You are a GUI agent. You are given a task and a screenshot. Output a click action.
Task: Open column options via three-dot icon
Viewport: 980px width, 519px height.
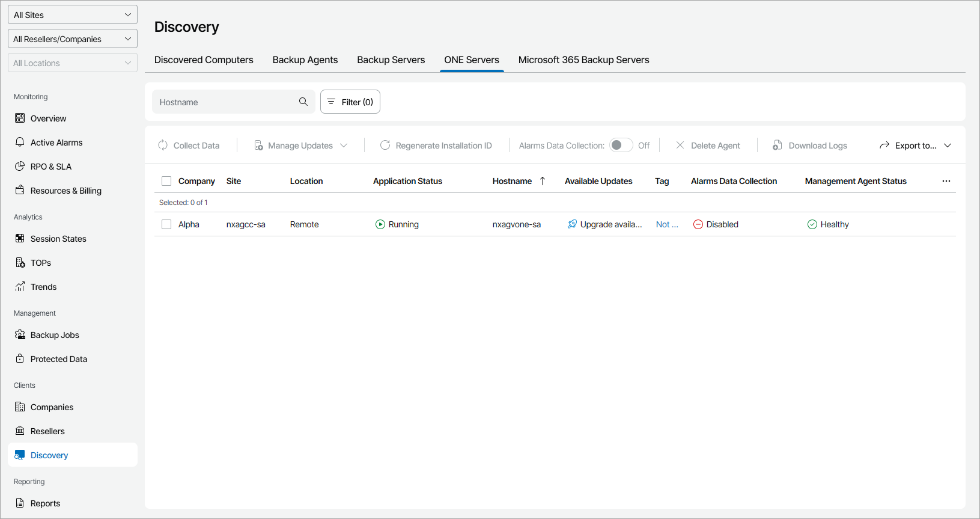pos(946,181)
